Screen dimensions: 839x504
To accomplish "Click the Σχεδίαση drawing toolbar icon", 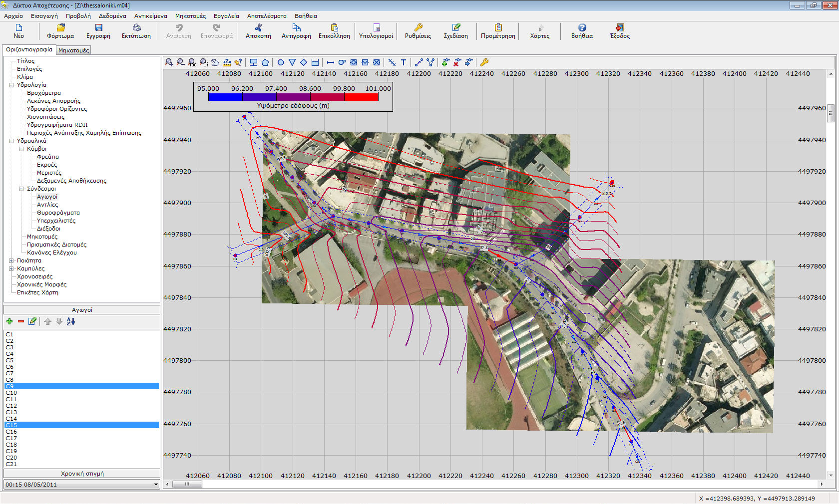I will [456, 31].
